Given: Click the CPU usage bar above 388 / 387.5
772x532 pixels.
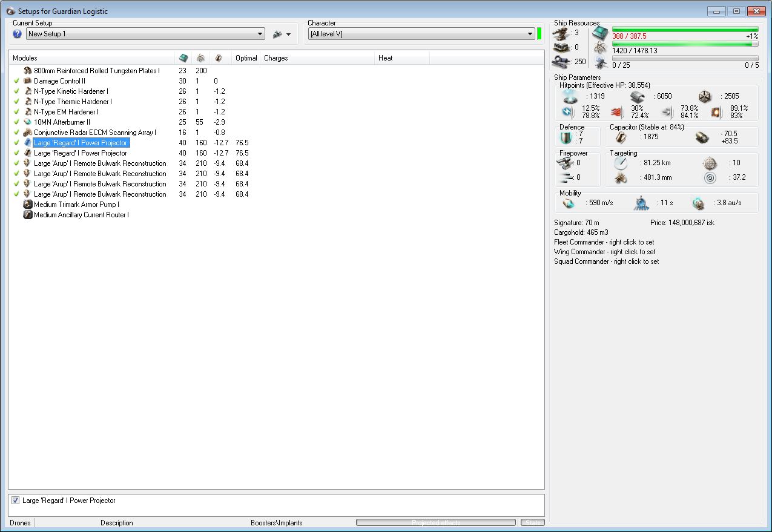Looking at the screenshot, I should (x=685, y=29).
